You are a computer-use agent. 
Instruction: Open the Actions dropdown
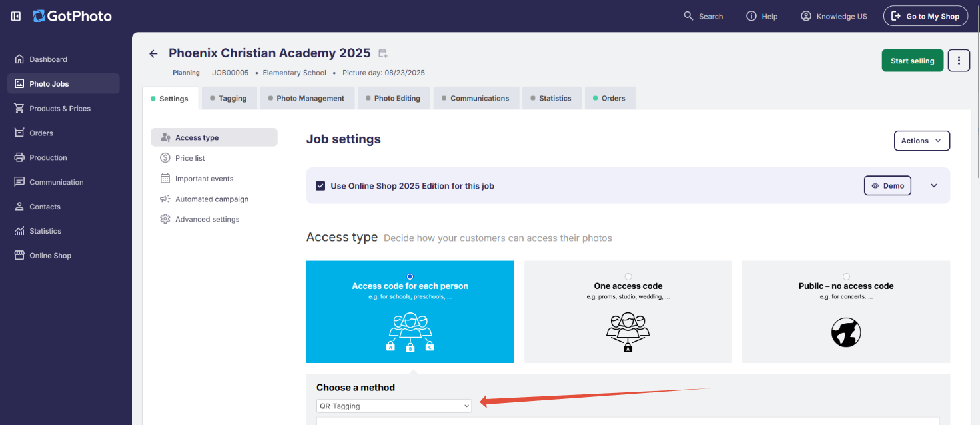[921, 141]
